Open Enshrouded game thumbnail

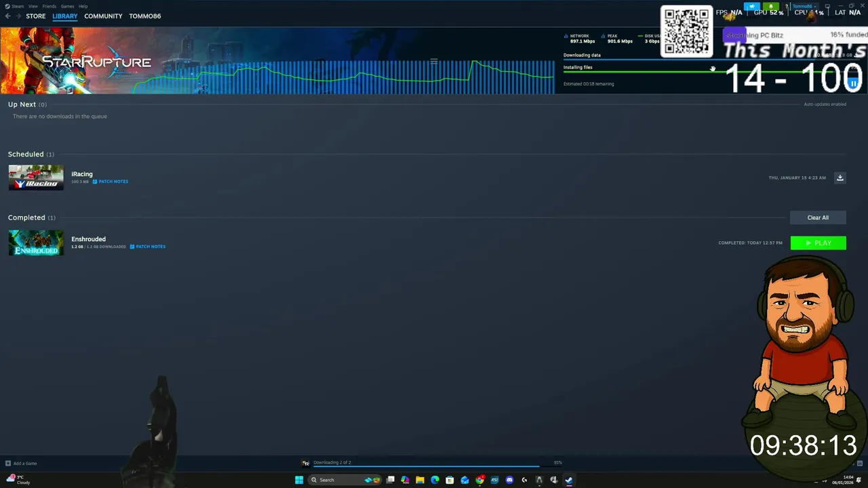[x=36, y=243]
